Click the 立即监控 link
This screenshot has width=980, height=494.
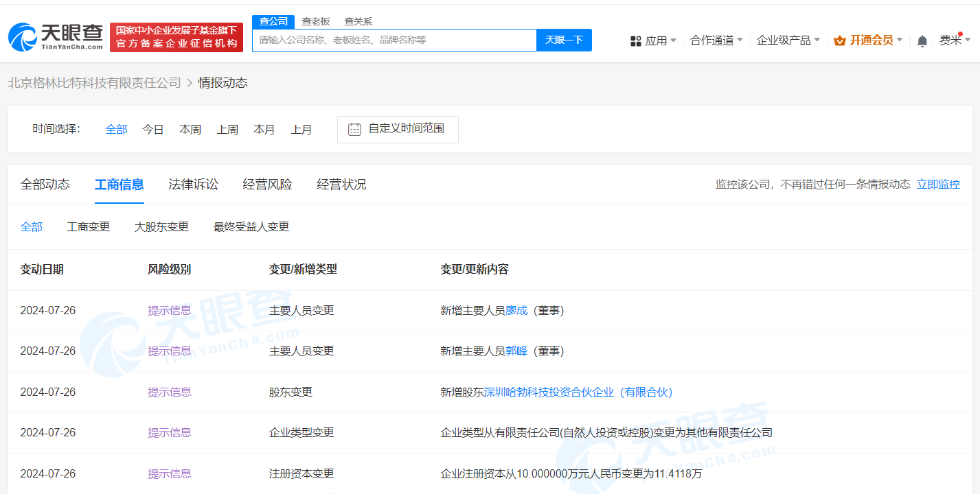click(938, 184)
